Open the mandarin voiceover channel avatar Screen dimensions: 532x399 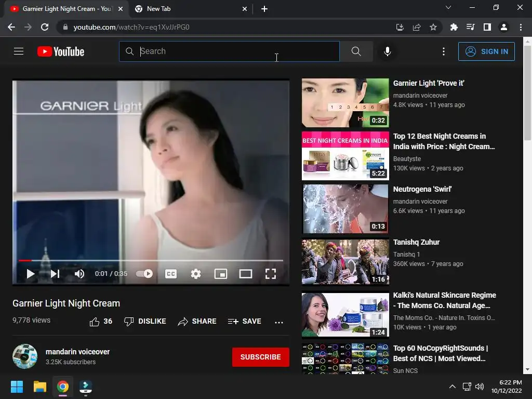click(25, 356)
